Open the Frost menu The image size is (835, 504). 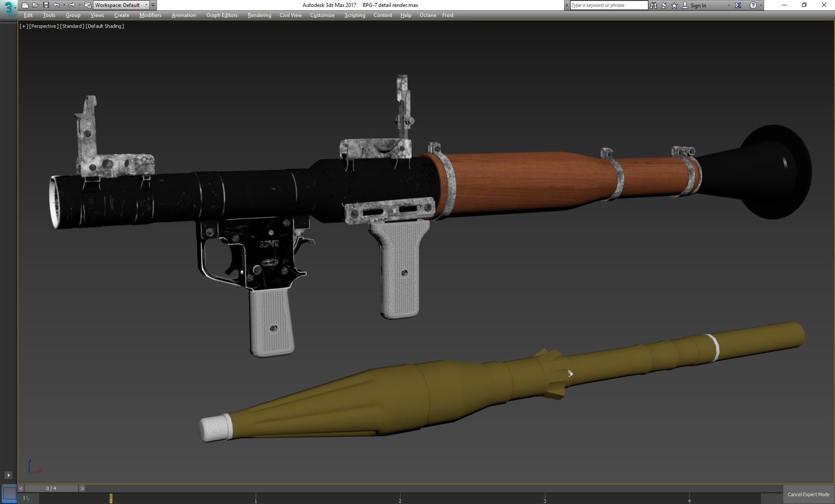click(x=448, y=15)
